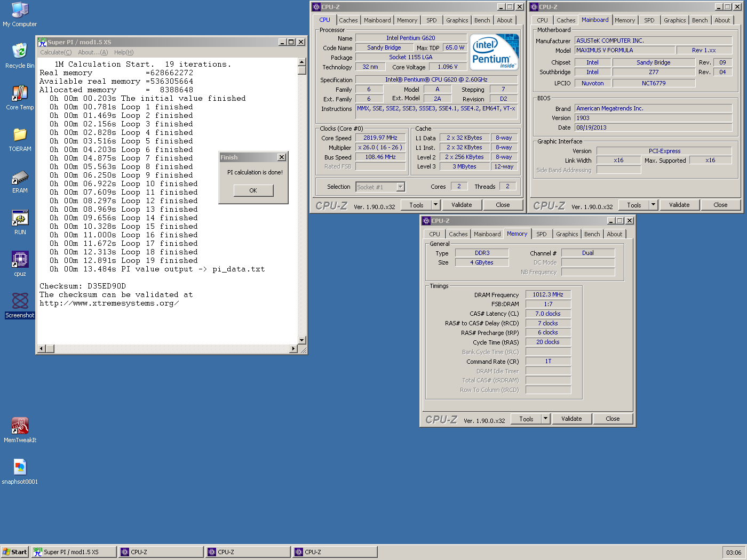Open the Recycle Bin desktop icon
This screenshot has width=747, height=560.
pos(20,56)
